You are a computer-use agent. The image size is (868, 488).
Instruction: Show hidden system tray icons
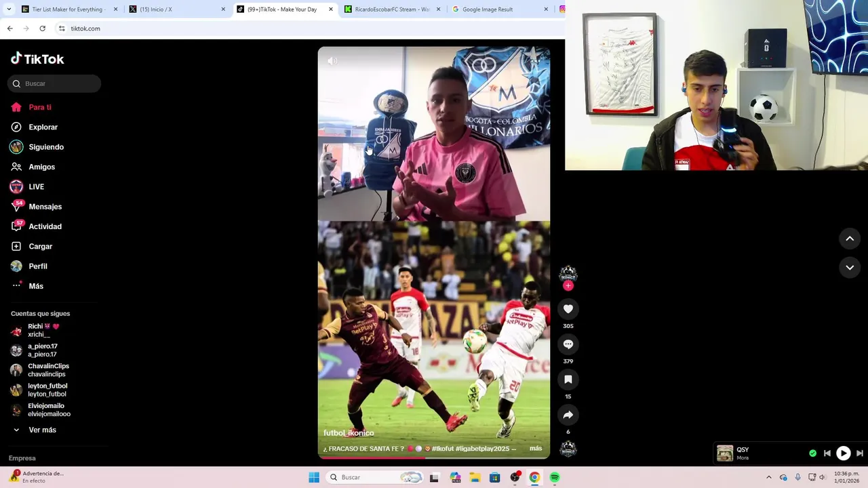point(768,477)
